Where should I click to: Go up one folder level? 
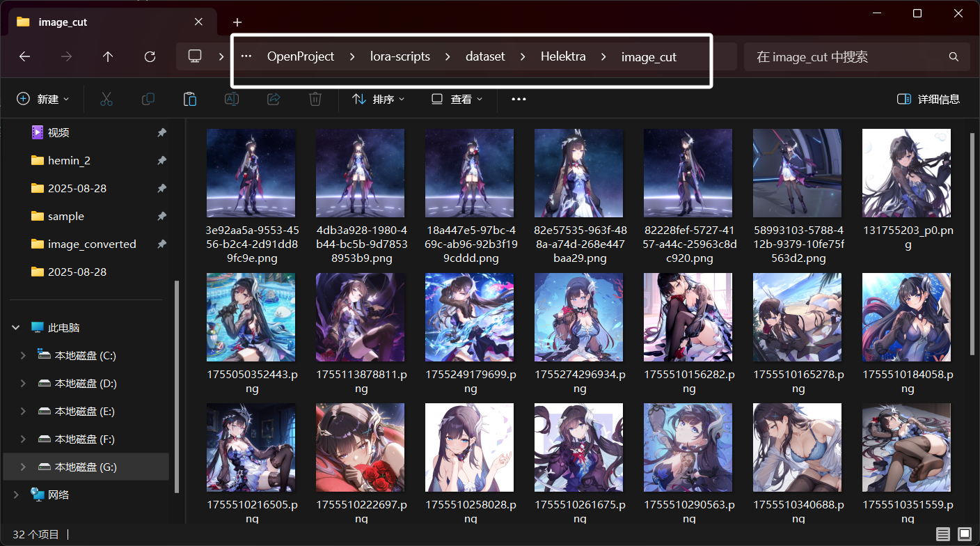pos(108,57)
